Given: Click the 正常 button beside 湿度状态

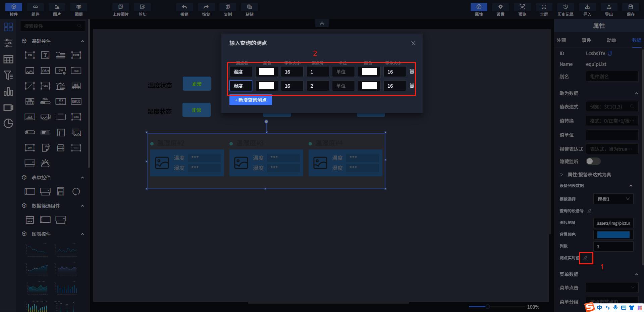Looking at the screenshot, I should point(197,110).
